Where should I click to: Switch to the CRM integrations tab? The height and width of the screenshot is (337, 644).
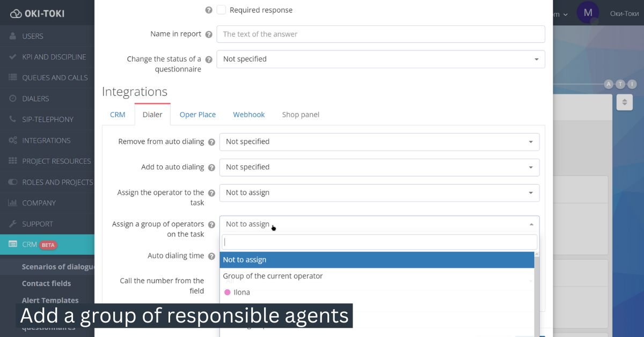pyautogui.click(x=118, y=114)
